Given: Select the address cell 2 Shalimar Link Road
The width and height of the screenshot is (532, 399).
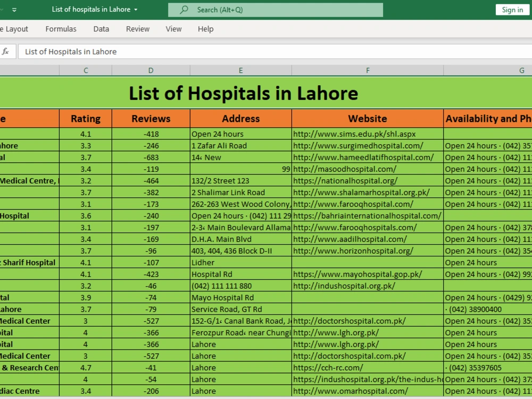Looking at the screenshot, I should 240,193.
